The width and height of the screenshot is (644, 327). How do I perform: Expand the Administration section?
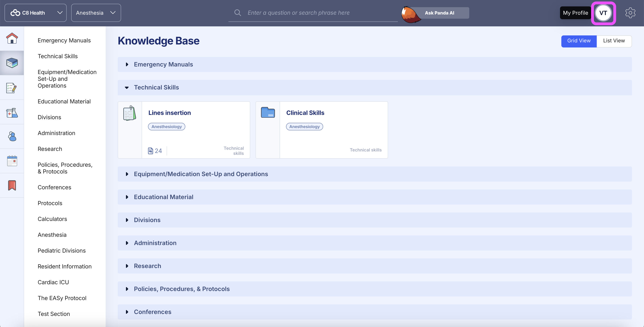pos(375,243)
